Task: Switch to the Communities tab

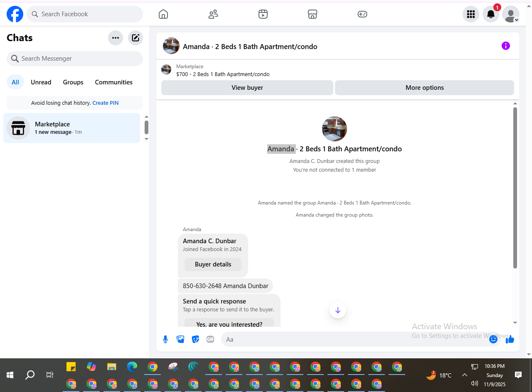Action: pyautogui.click(x=114, y=82)
